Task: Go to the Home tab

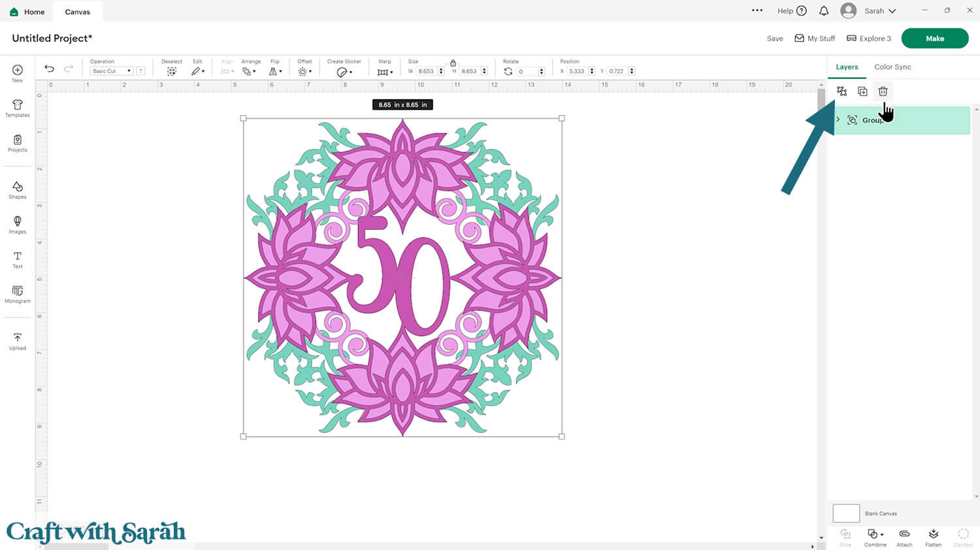Action: click(27, 12)
